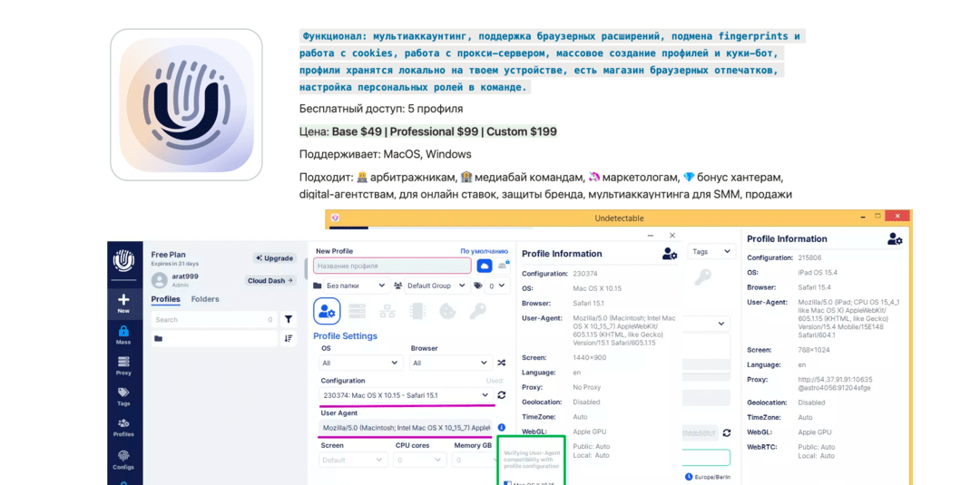Click the locked storage icon beside the cloud button
This screenshot has width=980, height=485.
click(x=503, y=266)
